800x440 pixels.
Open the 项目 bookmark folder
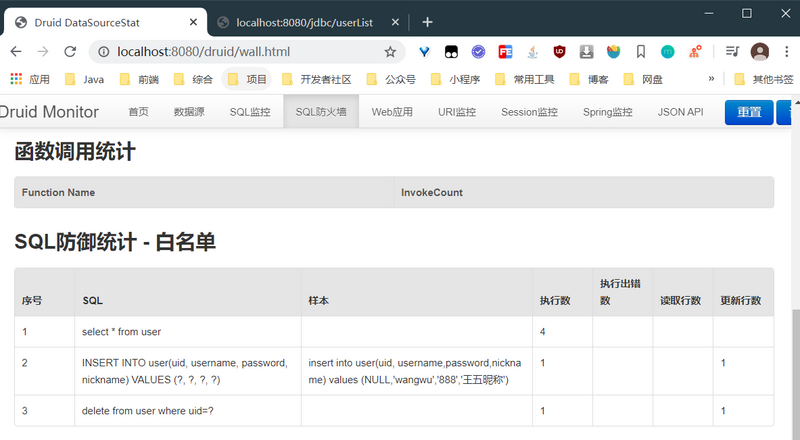(247, 79)
